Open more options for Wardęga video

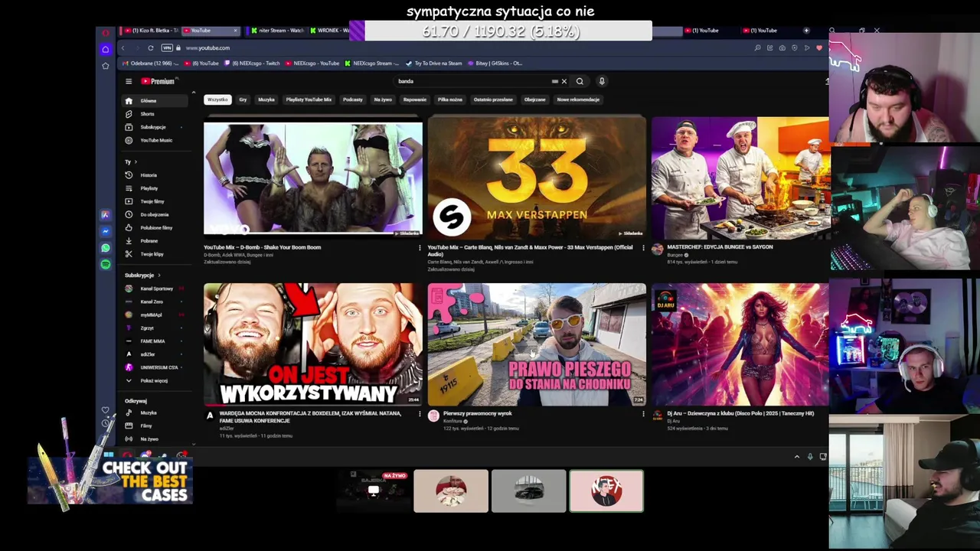(420, 414)
